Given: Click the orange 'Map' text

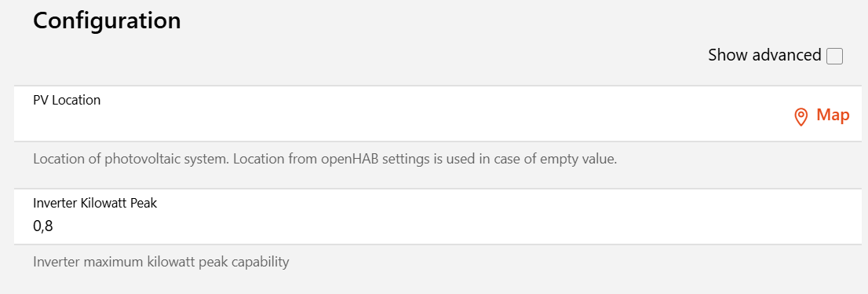Looking at the screenshot, I should 833,116.
